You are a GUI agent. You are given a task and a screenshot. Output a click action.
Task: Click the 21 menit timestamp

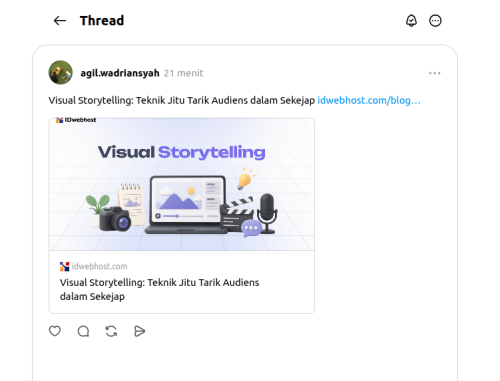[183, 73]
